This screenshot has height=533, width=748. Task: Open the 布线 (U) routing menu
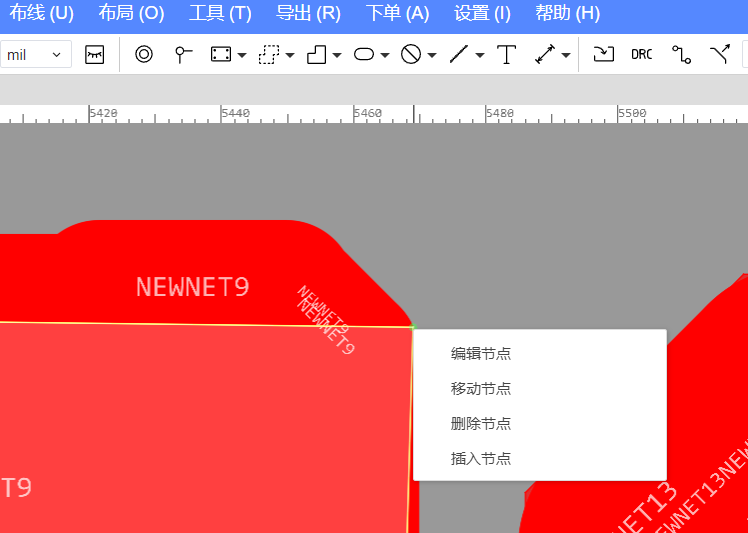41,13
